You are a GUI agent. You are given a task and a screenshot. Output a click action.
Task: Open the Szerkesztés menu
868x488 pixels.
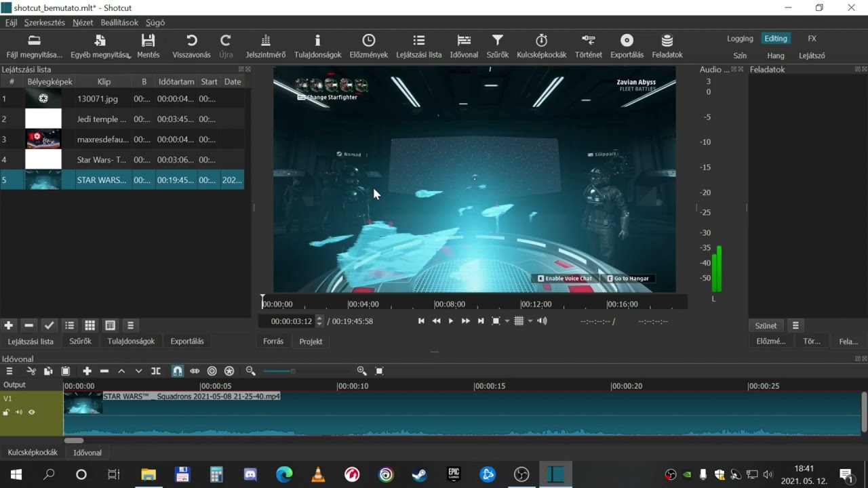tap(45, 22)
